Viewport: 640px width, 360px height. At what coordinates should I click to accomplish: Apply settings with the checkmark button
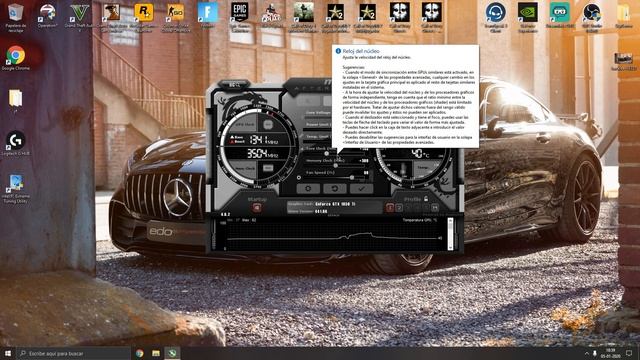(361, 189)
